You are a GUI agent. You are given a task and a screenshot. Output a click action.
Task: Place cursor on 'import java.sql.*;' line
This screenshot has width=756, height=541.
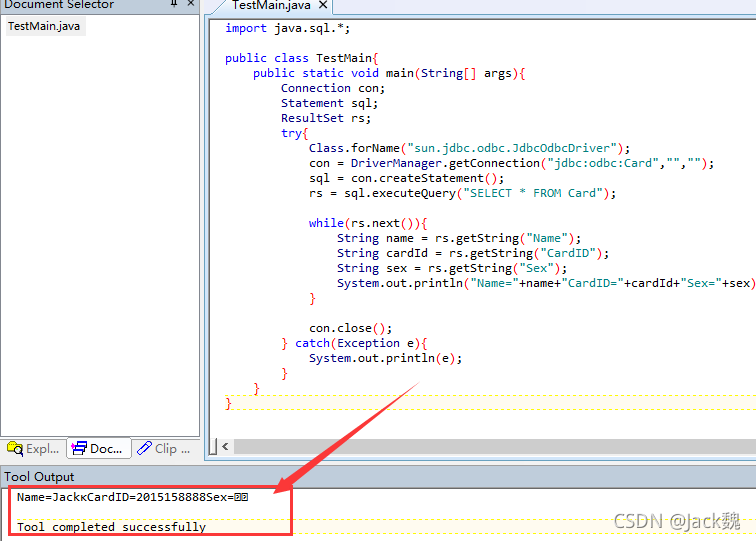tap(288, 28)
